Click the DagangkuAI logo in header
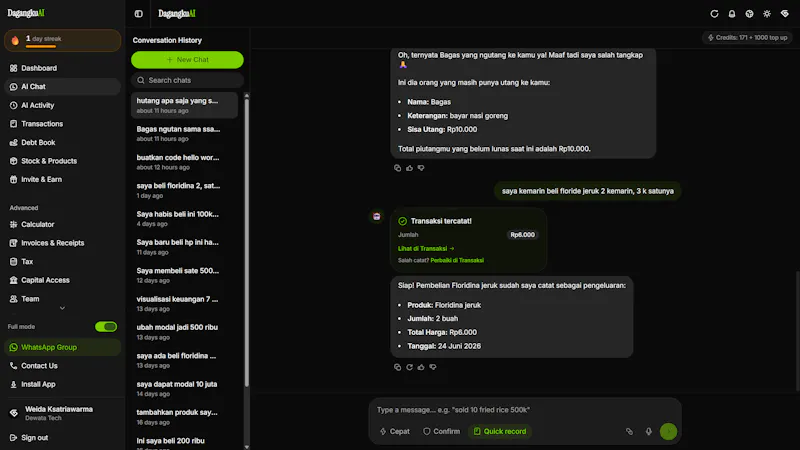This screenshot has height=450, width=800. tap(177, 14)
